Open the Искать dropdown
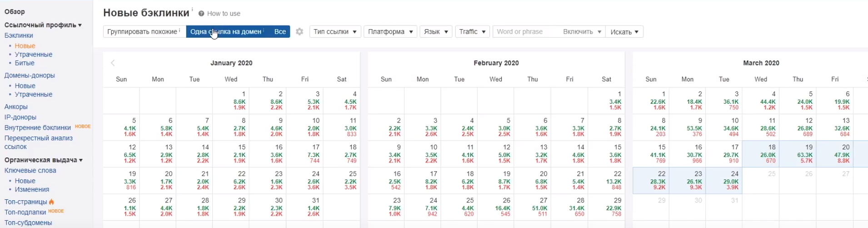The width and height of the screenshot is (868, 228). (x=624, y=32)
